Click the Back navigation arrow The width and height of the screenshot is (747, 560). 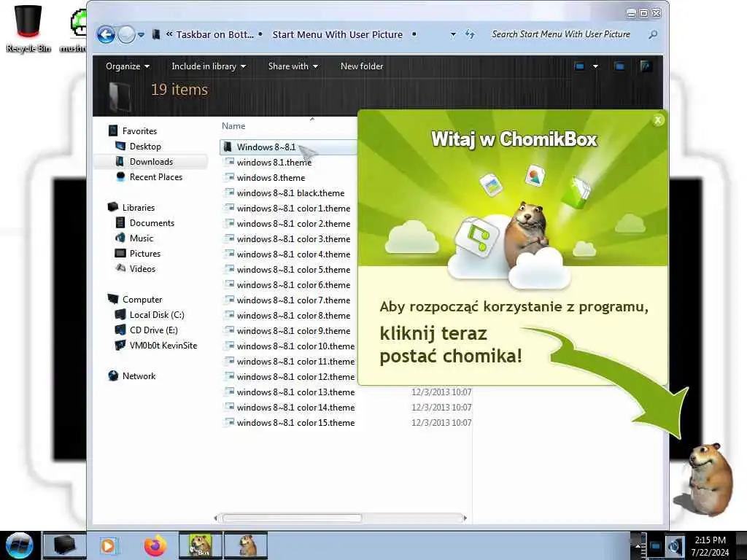[x=106, y=34]
